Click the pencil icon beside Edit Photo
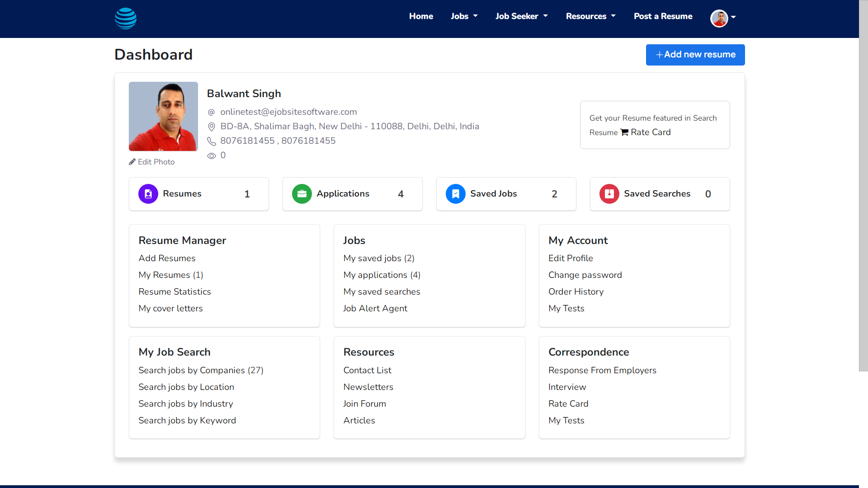This screenshot has height=488, width=868. point(132,162)
